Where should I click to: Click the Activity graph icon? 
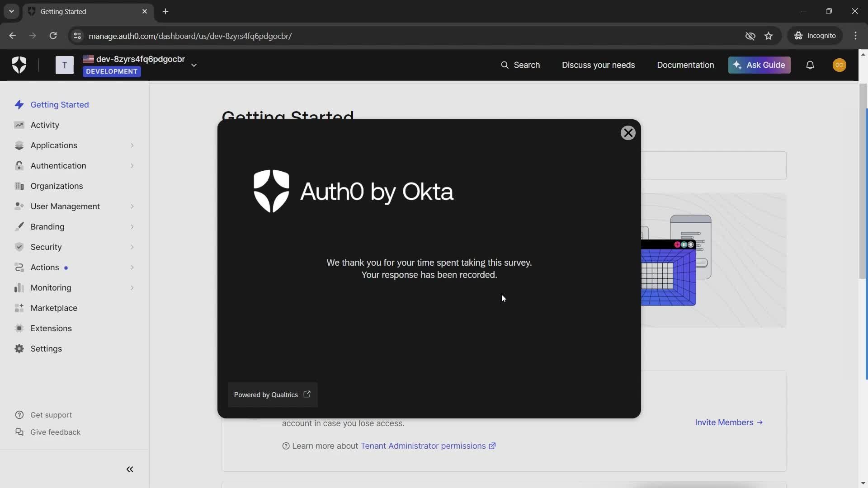(x=19, y=125)
